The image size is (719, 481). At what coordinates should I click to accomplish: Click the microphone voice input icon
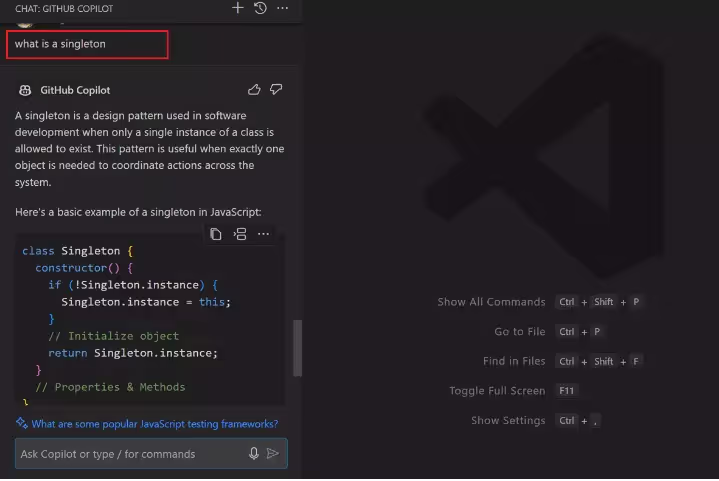tap(254, 453)
